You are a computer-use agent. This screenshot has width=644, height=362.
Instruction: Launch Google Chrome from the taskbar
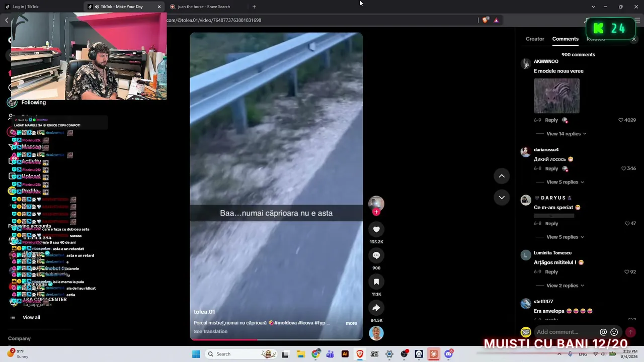315,354
